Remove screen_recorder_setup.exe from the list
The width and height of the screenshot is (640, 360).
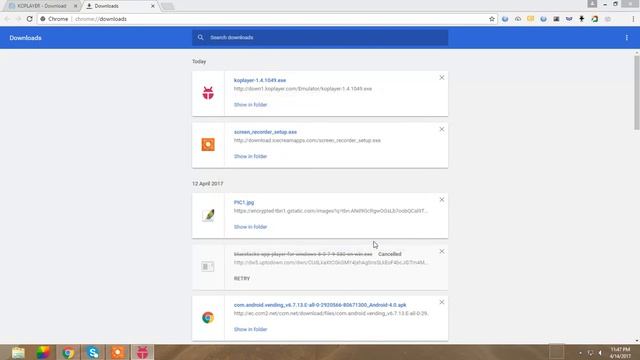[x=442, y=129]
